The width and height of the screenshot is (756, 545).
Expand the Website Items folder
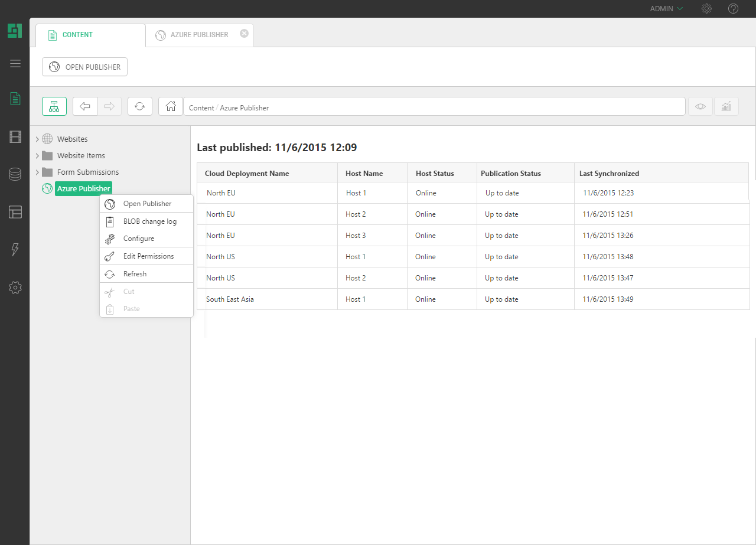(37, 156)
